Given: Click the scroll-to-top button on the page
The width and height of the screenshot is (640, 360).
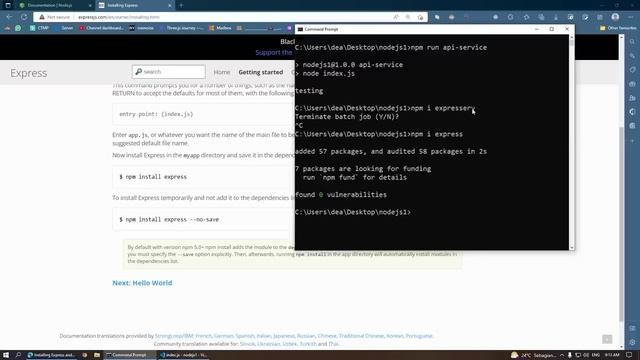Looking at the screenshot, I should [607, 339].
